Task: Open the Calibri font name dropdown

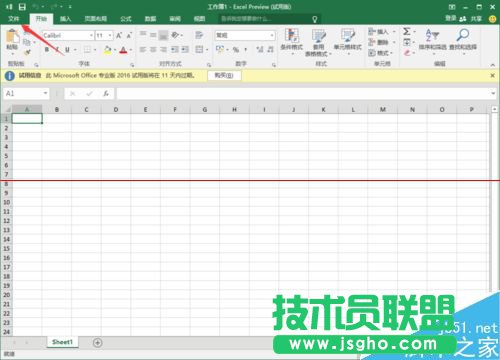Action: tap(91, 35)
